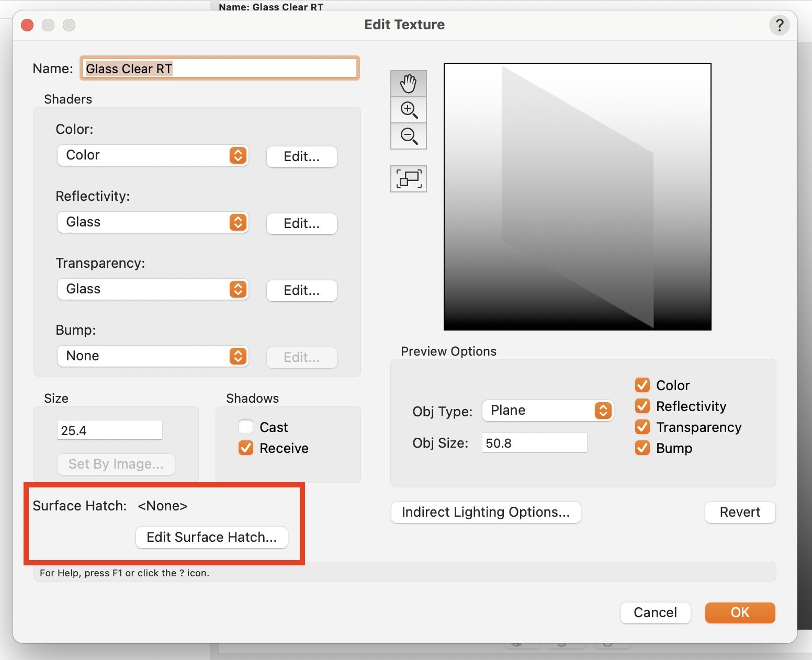This screenshot has height=660, width=812.
Task: Disable the Receive shadows checkbox
Action: (x=245, y=448)
